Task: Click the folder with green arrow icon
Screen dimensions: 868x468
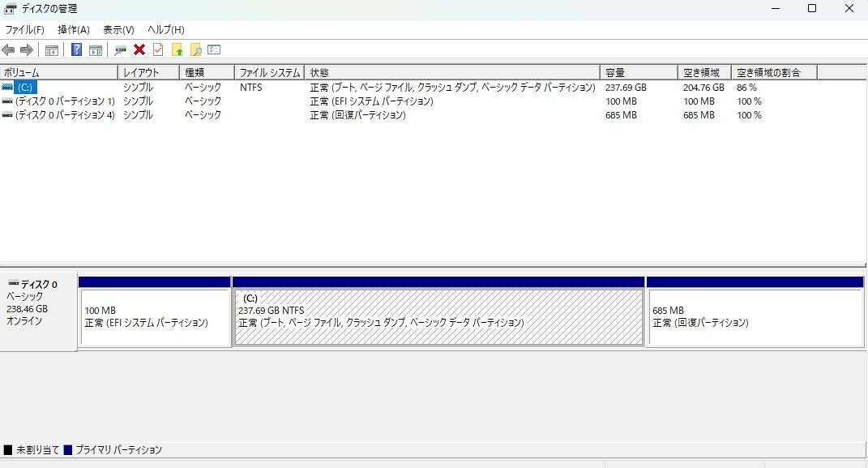Action: 177,49
